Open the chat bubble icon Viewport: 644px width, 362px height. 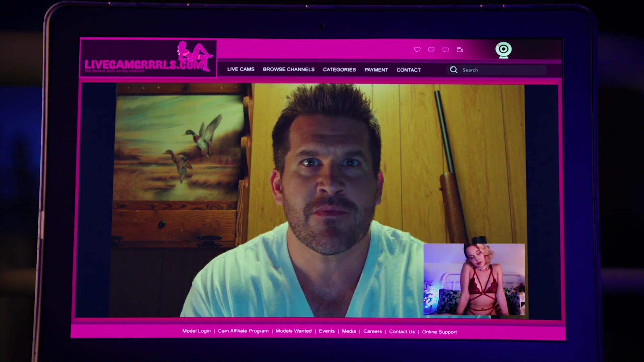(445, 50)
